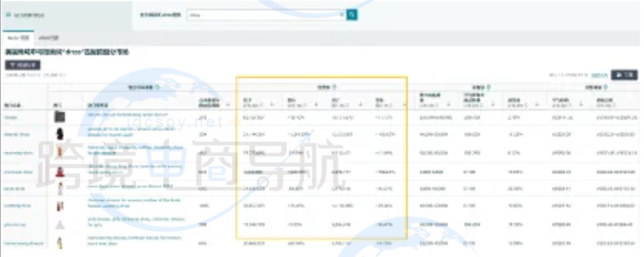644x257 pixels.
Task: Click the search keyword input containing "dress"
Action: pos(266,15)
